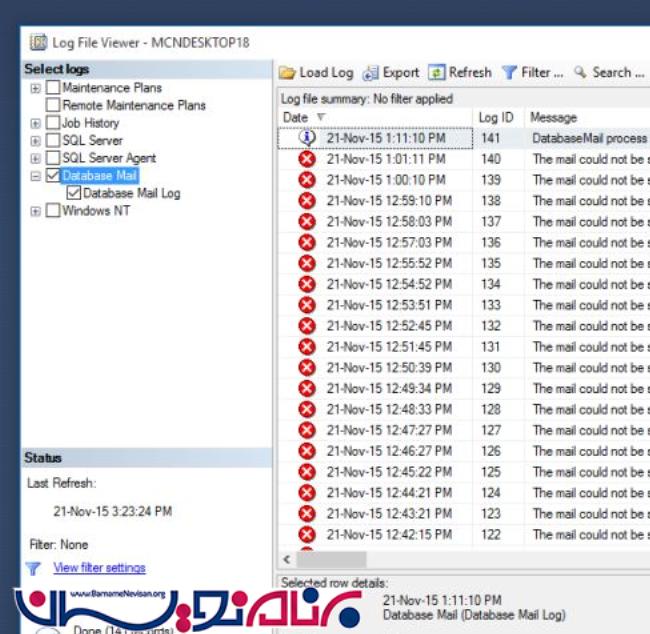Click the Refresh label in toolbar
Viewport: 650px width, 634px height.
pyautogui.click(x=470, y=72)
